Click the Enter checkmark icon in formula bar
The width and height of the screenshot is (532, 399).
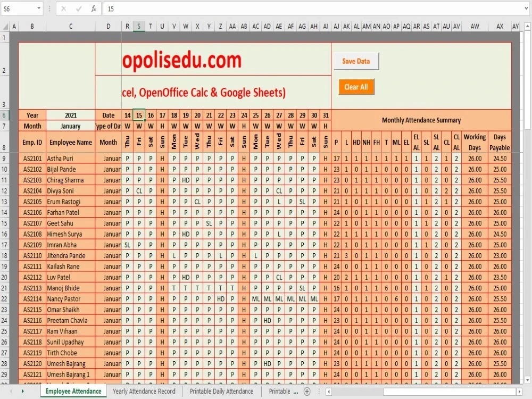coord(79,9)
